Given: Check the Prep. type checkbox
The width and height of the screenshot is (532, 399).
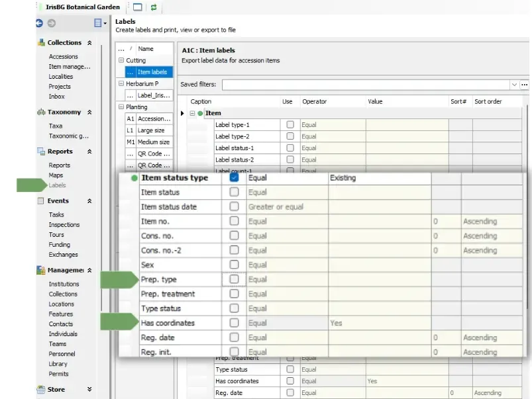Looking at the screenshot, I should (x=234, y=279).
